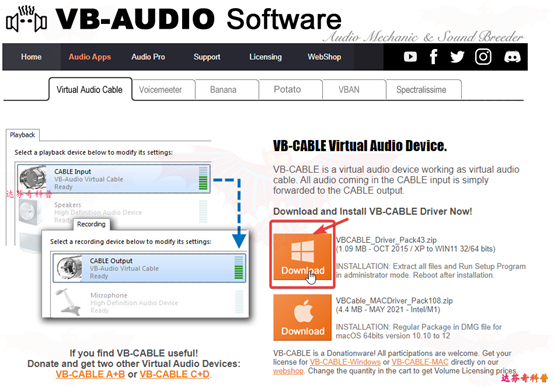Screen dimensions: 554x388
Task: Click the VB-Audio speaker logo
Action: (26, 19)
